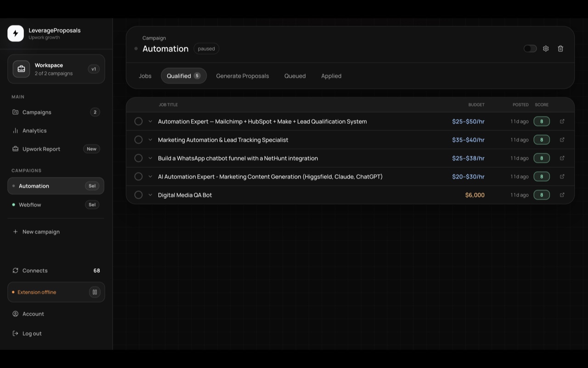
Task: Expand the AI Automation Expert job details
Action: pos(150,177)
